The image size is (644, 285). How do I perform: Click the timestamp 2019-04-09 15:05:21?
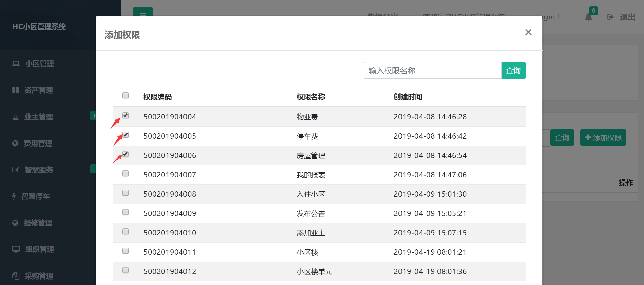[x=430, y=213]
